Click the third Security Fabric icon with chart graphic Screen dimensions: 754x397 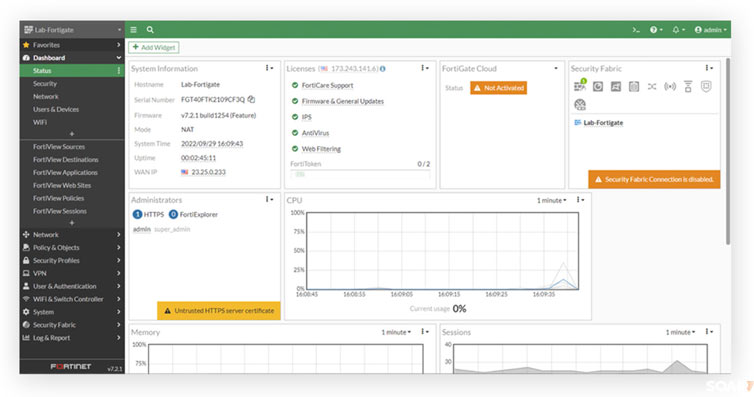[x=616, y=87]
